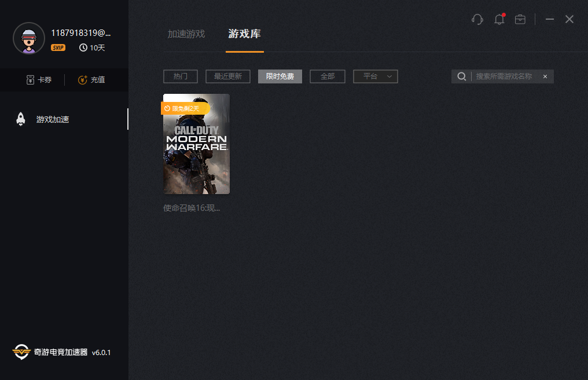This screenshot has width=588, height=380.
Task: Click the 10天 remaining time text
Action: pos(97,47)
